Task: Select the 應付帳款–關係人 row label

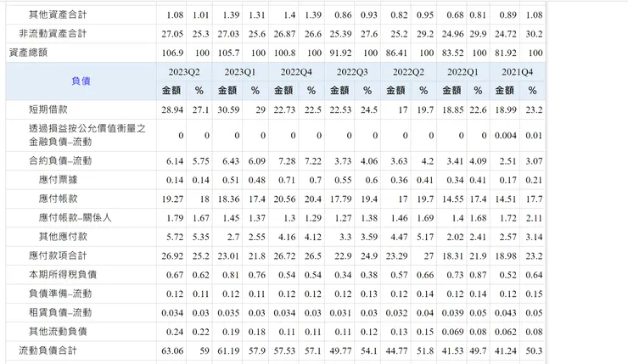Action: pos(76,217)
